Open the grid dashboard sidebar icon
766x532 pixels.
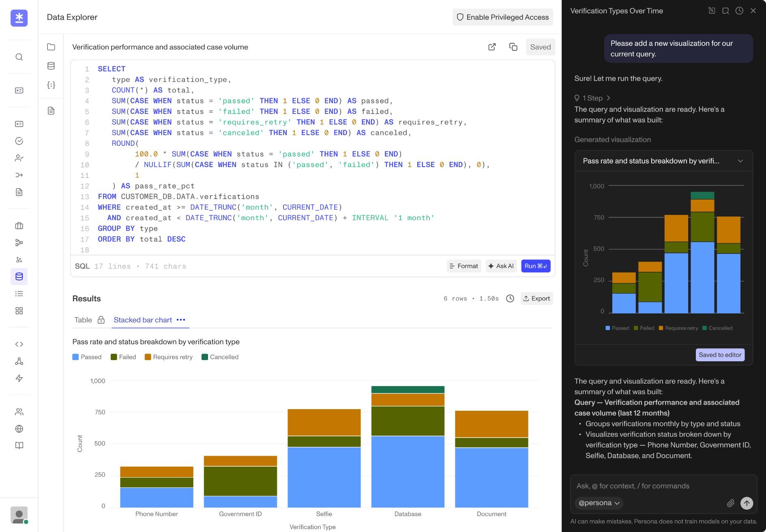(19, 311)
